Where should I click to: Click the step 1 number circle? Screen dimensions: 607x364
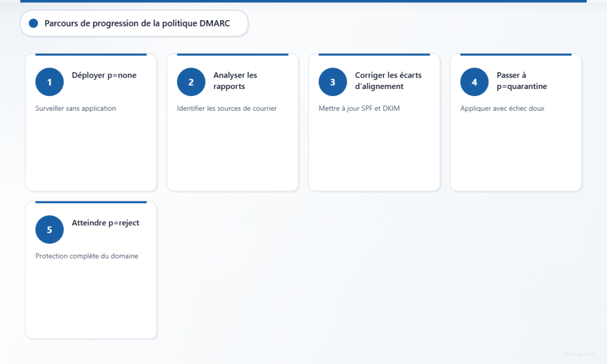pos(50,82)
